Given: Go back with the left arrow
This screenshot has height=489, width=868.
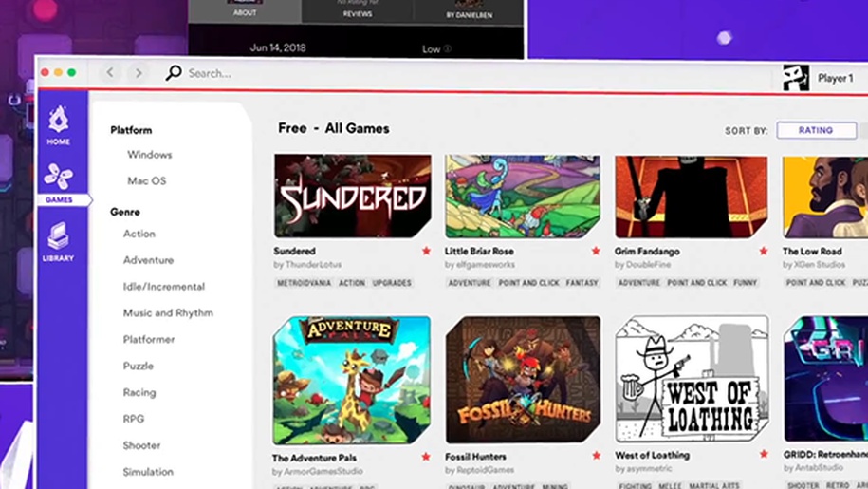Looking at the screenshot, I should (x=110, y=72).
